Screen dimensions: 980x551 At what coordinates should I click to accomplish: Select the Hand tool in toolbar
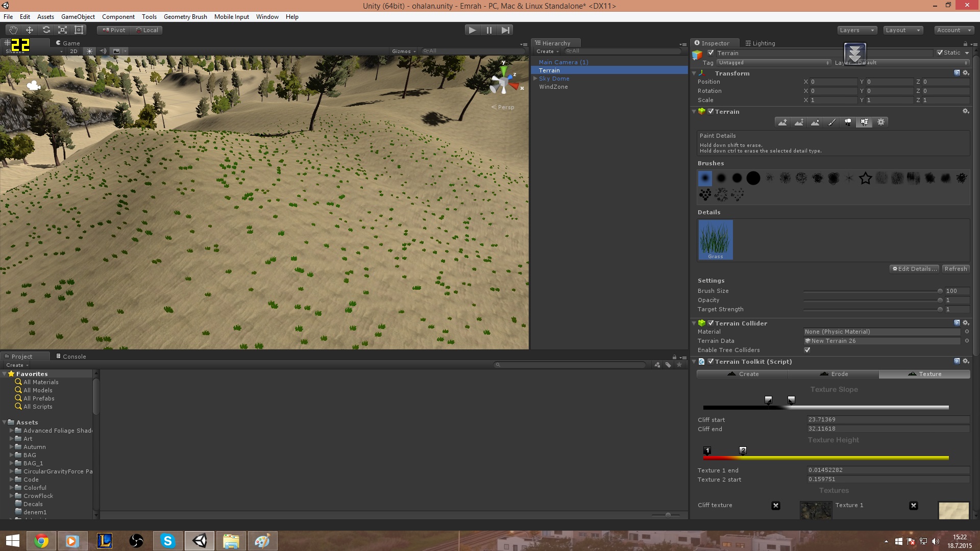click(x=13, y=30)
